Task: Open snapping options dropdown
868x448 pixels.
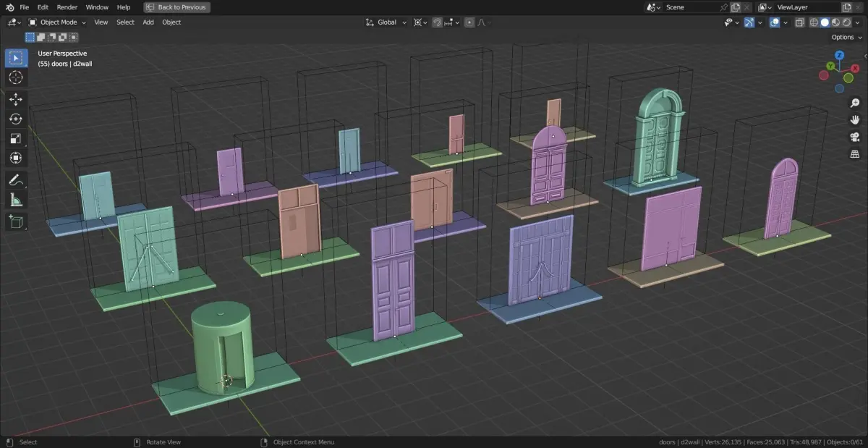Action: [451, 22]
